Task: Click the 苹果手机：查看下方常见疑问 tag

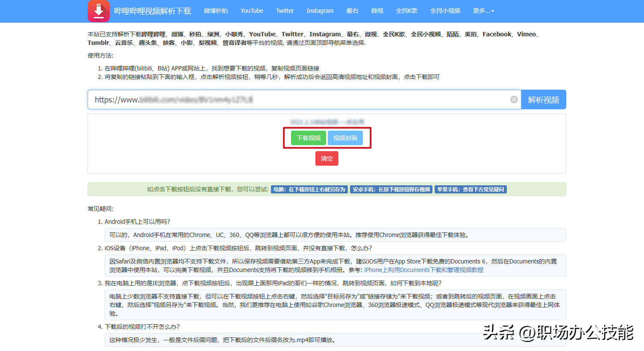Action: tap(471, 189)
